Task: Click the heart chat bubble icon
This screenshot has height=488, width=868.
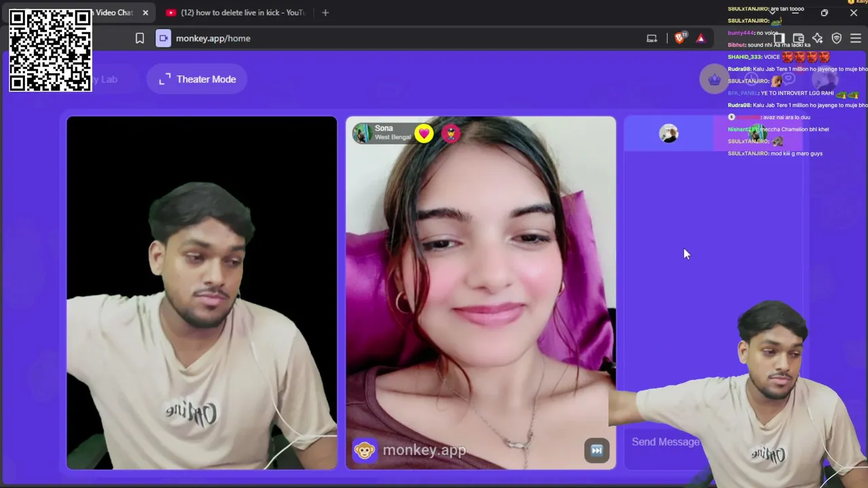Action: click(789, 79)
